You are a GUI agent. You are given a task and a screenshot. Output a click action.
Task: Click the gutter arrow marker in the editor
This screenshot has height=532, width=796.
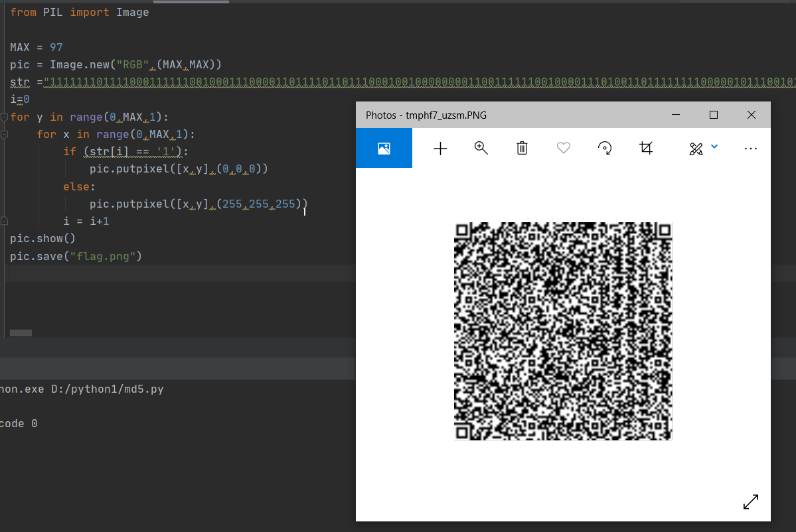tap(4, 220)
